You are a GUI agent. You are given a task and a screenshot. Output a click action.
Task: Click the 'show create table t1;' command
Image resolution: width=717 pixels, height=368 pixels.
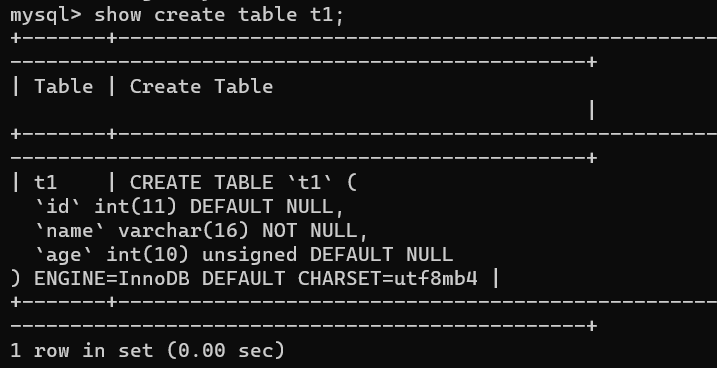pos(219,15)
